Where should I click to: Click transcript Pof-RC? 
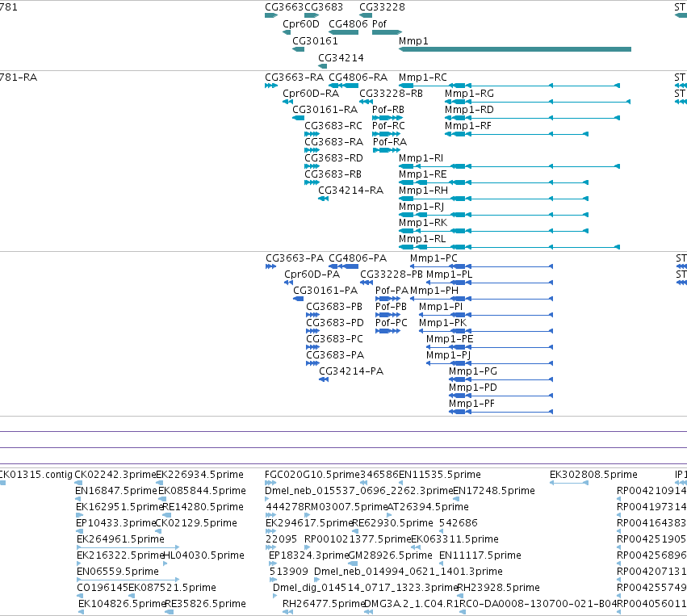pyautogui.click(x=387, y=134)
